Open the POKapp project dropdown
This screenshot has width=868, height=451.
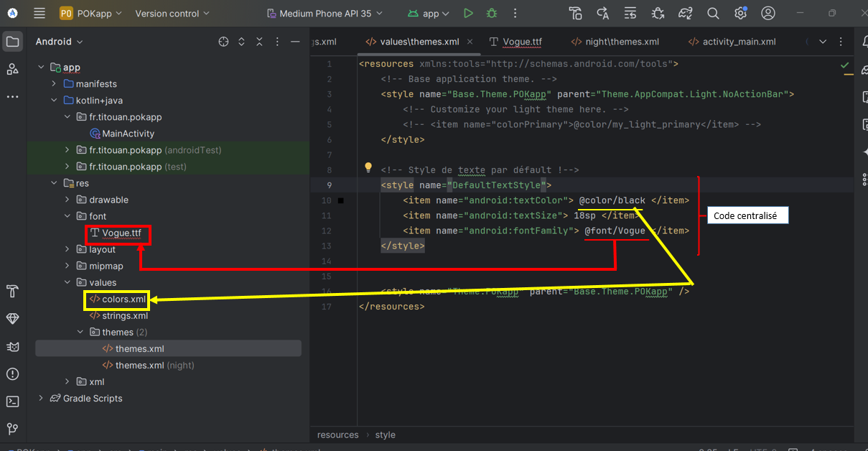click(90, 13)
